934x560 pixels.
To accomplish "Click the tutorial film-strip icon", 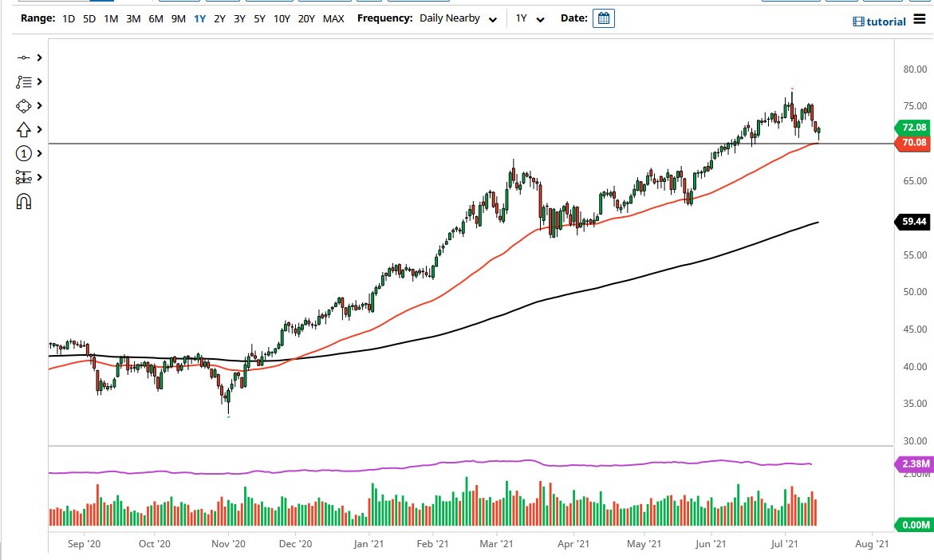I will tap(860, 22).
